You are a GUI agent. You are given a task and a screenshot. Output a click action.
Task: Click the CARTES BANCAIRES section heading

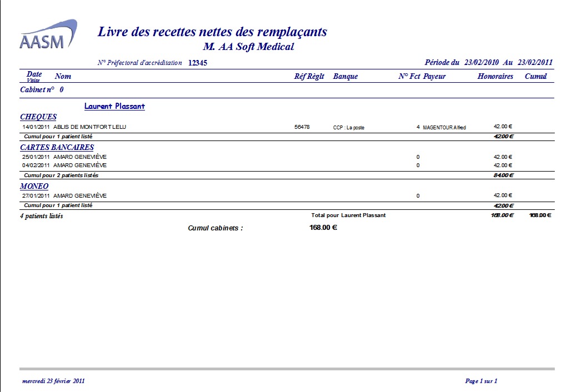tap(57, 147)
